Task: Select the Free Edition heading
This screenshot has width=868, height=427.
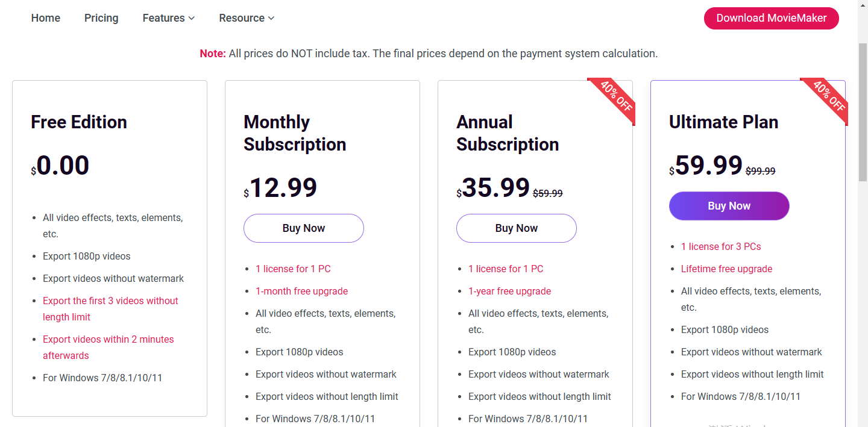Action: 79,122
